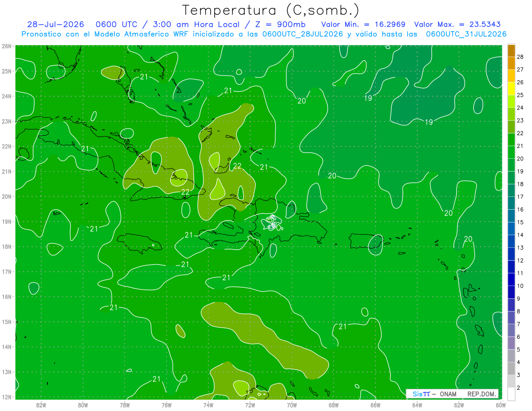Screen dimensions: 532x411
Task: Click color bar label '5'
Action: tap(519, 350)
